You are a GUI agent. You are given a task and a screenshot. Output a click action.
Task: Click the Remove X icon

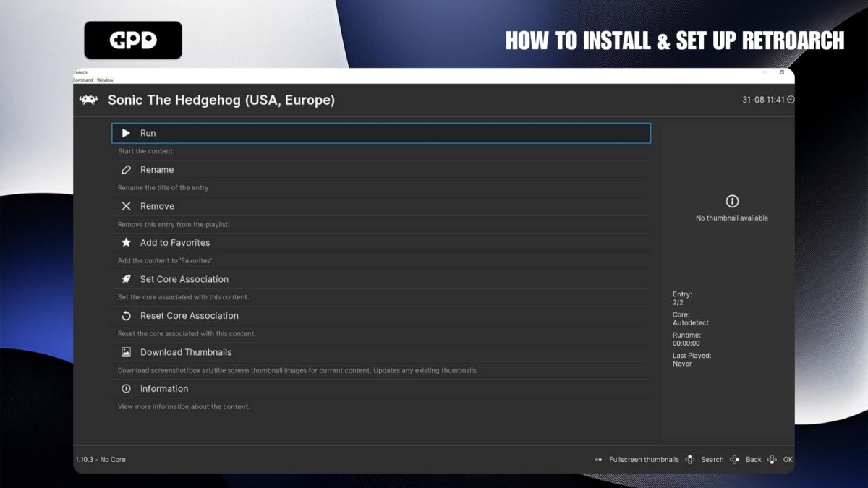[x=126, y=206]
